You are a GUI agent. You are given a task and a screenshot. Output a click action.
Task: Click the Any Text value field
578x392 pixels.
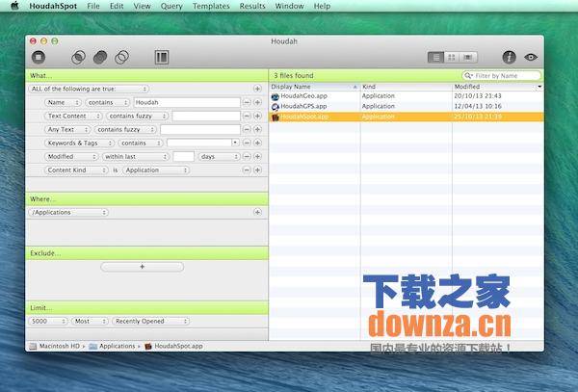pos(200,130)
